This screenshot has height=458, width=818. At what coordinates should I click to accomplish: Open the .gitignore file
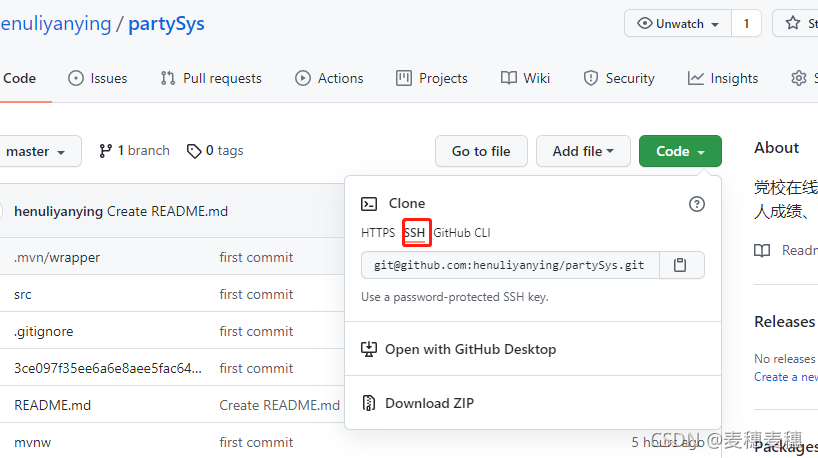point(44,331)
